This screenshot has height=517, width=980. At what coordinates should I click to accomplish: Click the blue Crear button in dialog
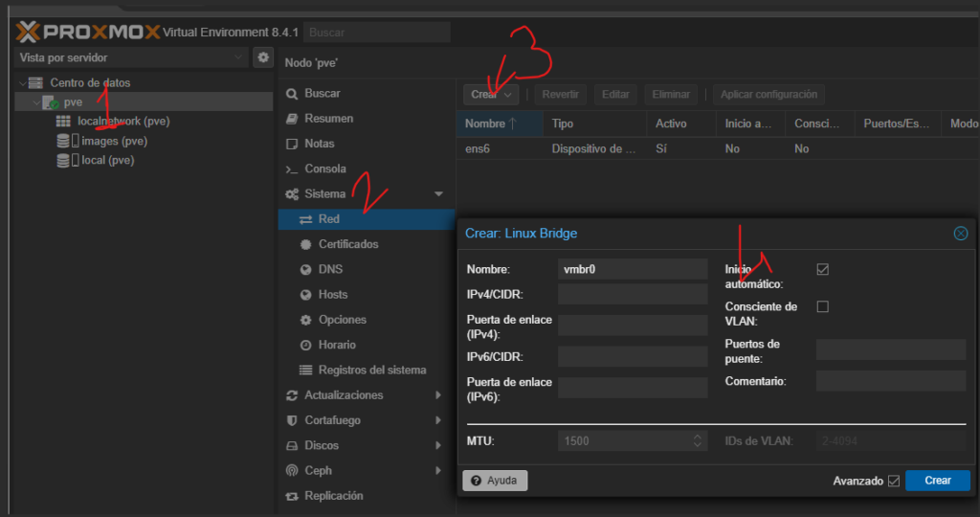[937, 481]
